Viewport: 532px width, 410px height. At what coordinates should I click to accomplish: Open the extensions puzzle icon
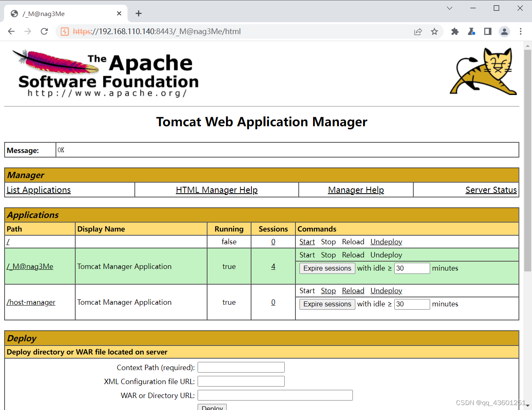click(455, 31)
